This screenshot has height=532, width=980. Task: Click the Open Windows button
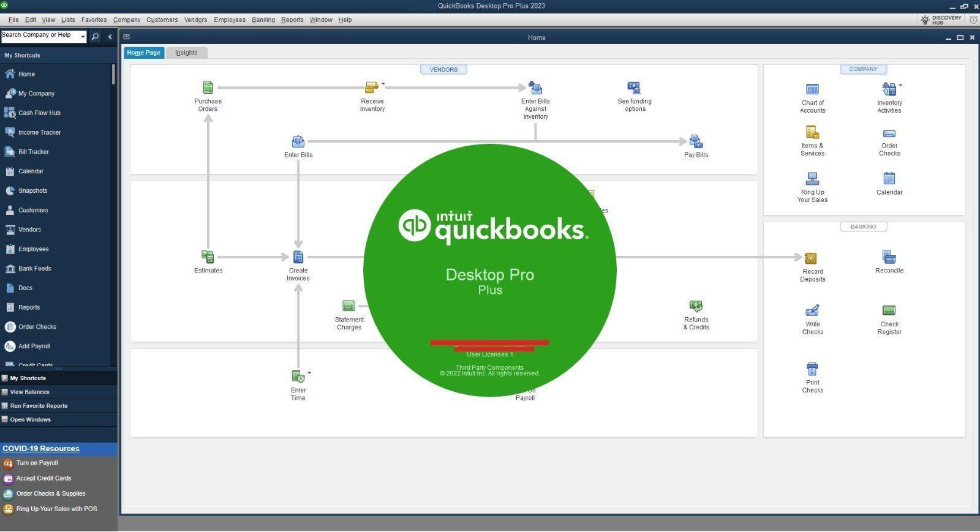[x=58, y=420]
